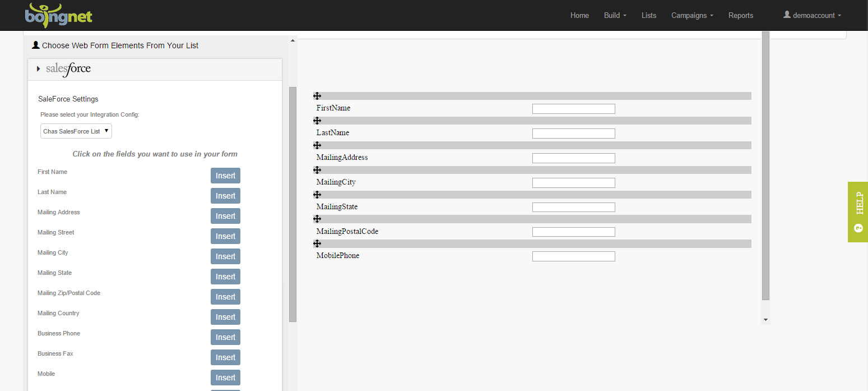Click the form preview scrollbar thumb
Image resolution: width=868 pixels, height=391 pixels.
click(766, 165)
